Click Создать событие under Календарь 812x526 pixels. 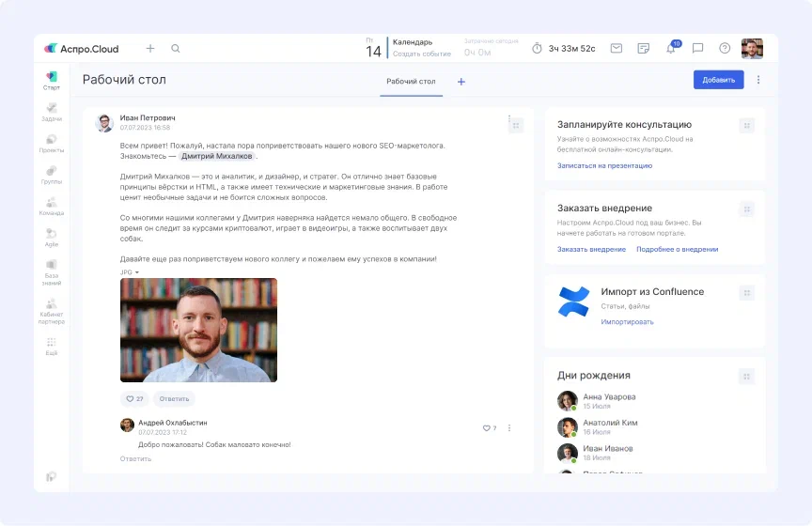coord(422,54)
